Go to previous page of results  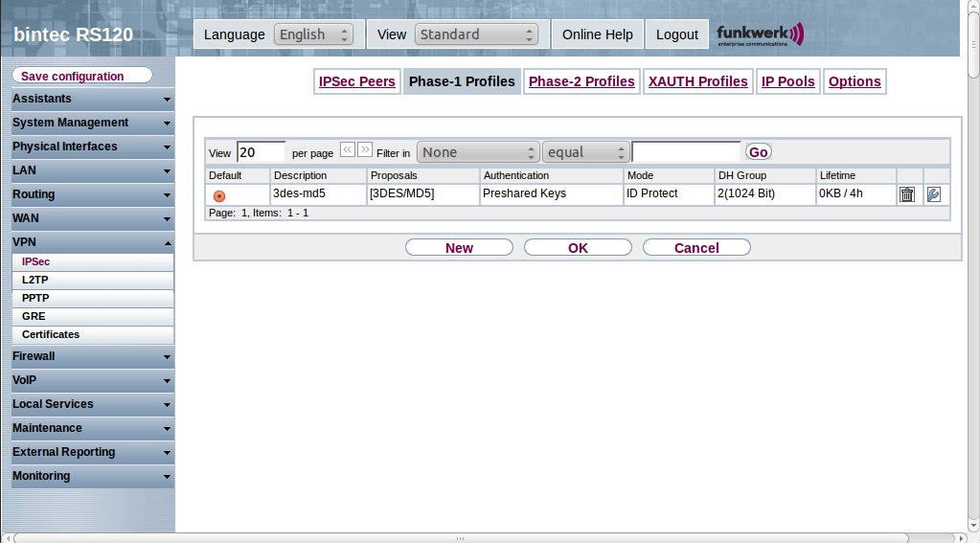(x=348, y=150)
